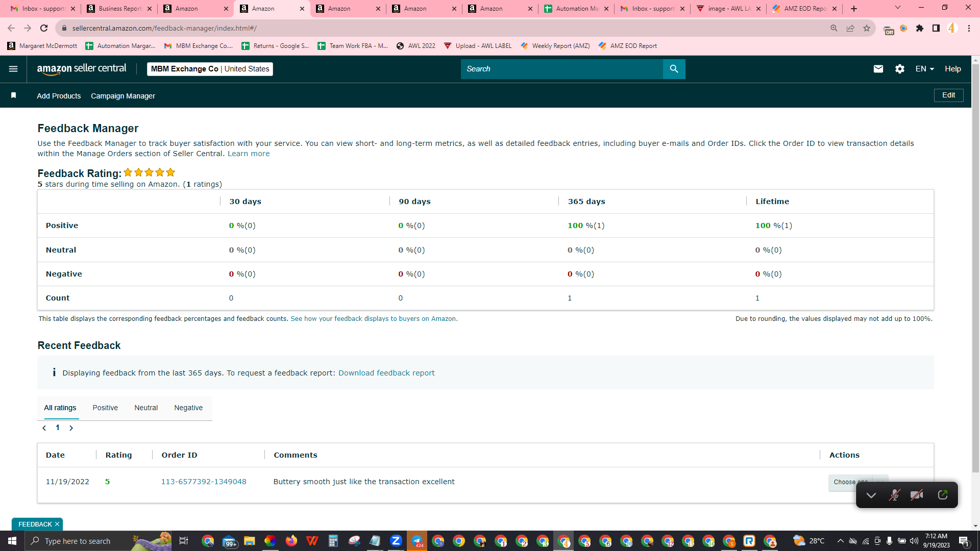Click the bookmark flag icon
This screenshot has height=551, width=980.
[x=14, y=95]
